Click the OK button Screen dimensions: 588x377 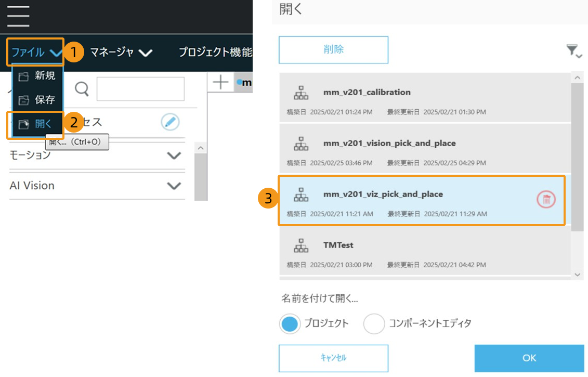529,358
